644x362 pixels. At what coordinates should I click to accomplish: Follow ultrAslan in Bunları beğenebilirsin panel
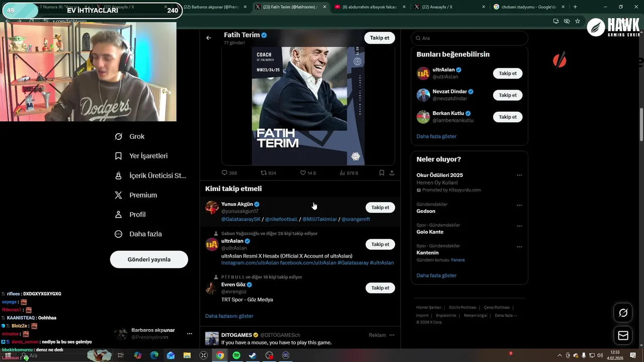[x=508, y=73]
